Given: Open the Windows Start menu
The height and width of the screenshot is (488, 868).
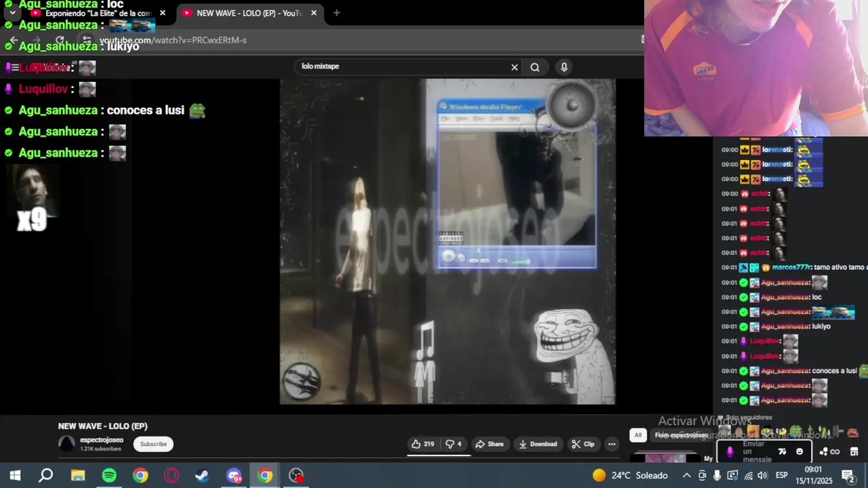Looking at the screenshot, I should point(15,475).
